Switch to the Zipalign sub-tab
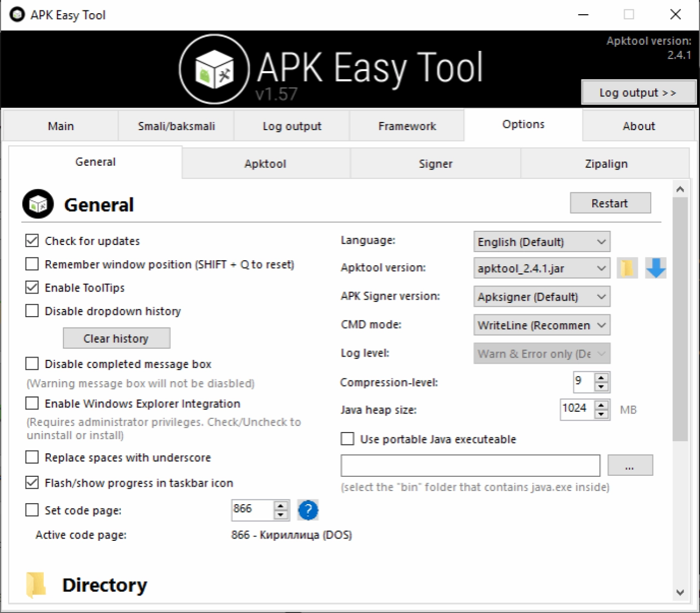This screenshot has width=700, height=613. 606,164
